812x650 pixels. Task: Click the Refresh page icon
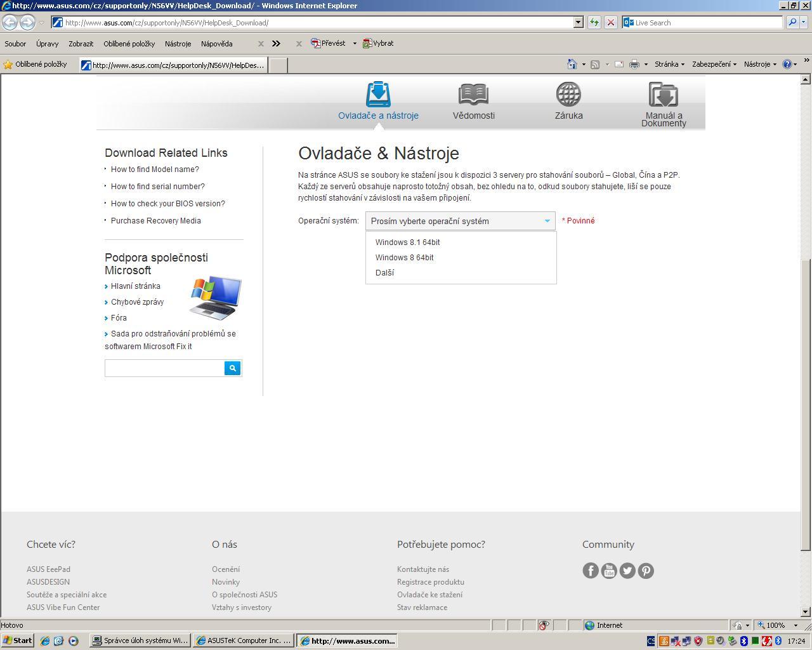[594, 22]
